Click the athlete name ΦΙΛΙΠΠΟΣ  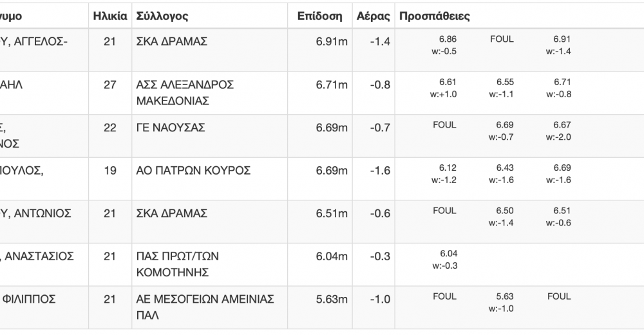tap(28, 299)
